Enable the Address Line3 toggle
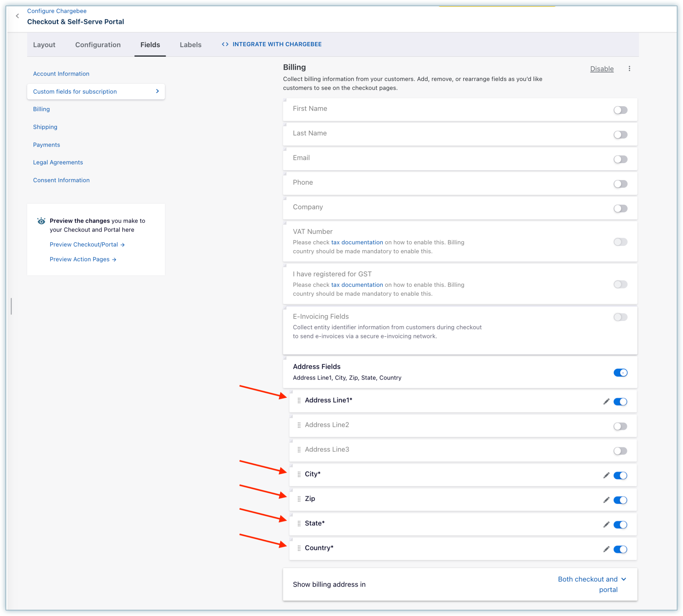The image size is (683, 616). point(620,451)
